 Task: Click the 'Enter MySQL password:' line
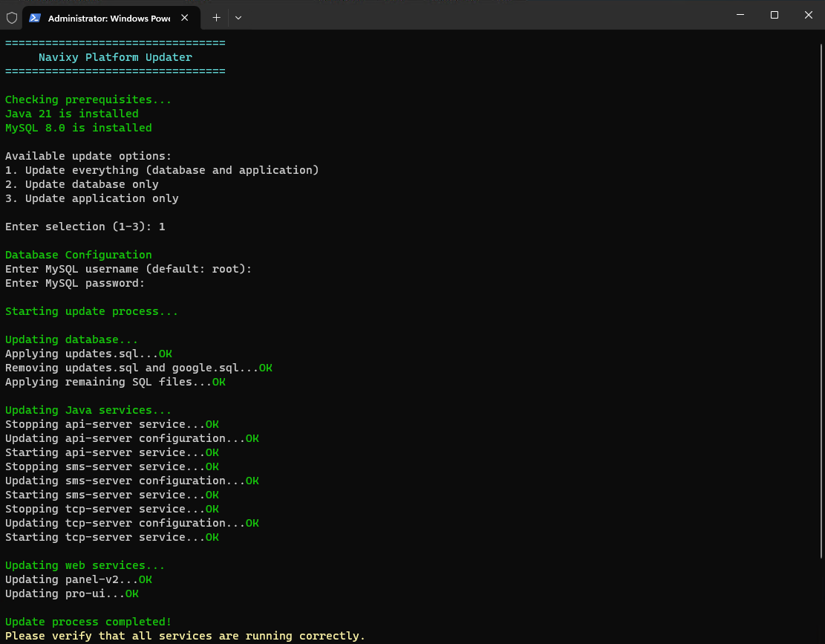point(75,283)
